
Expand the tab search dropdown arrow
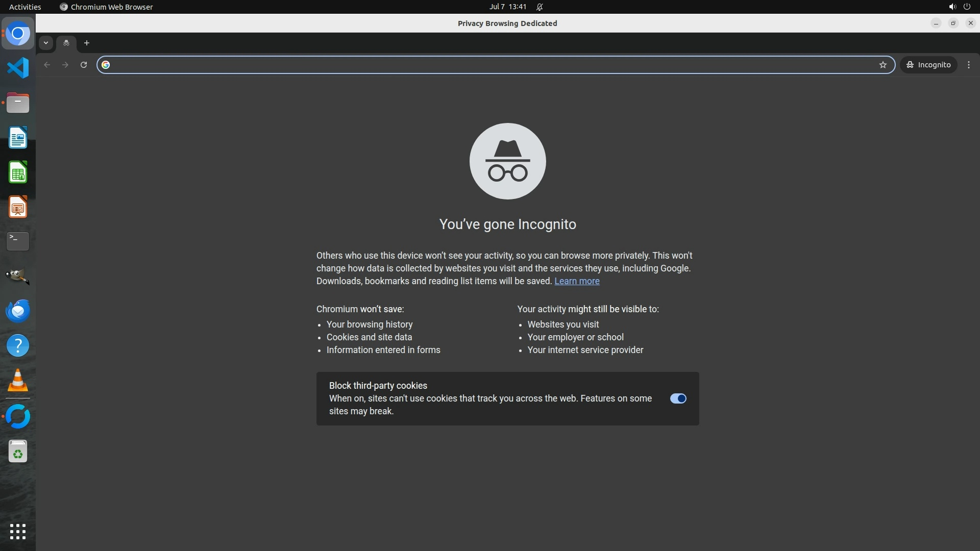point(46,43)
